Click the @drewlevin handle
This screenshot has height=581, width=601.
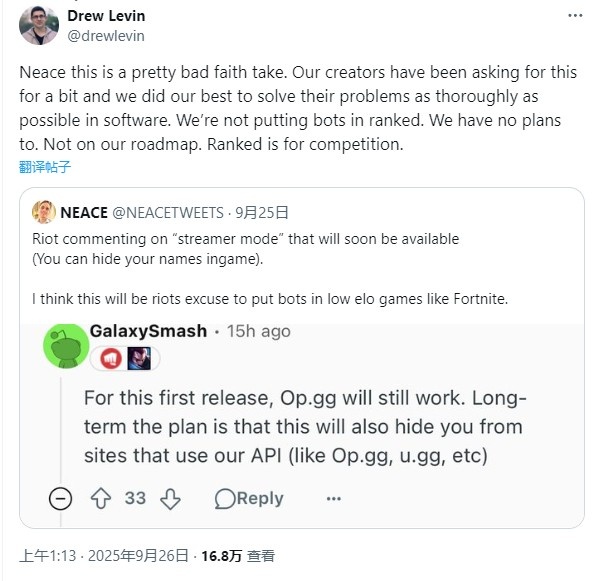pos(106,36)
